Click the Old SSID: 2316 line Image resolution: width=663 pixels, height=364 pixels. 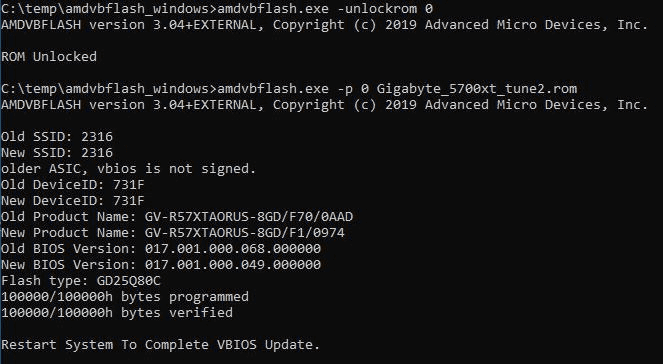coord(57,137)
